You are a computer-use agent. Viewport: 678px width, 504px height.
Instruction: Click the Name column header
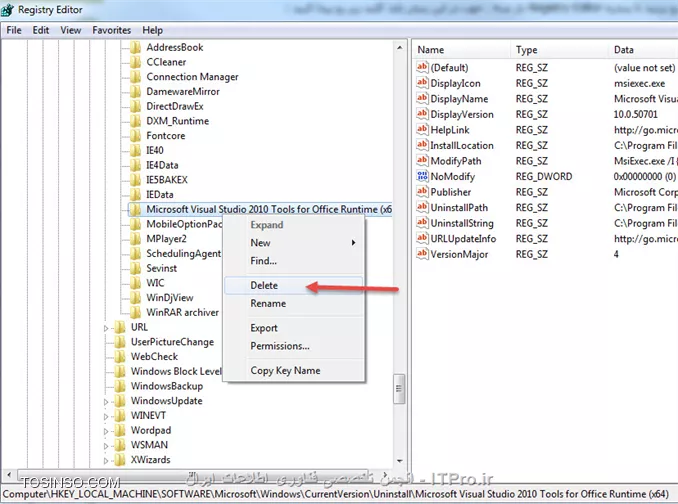461,50
